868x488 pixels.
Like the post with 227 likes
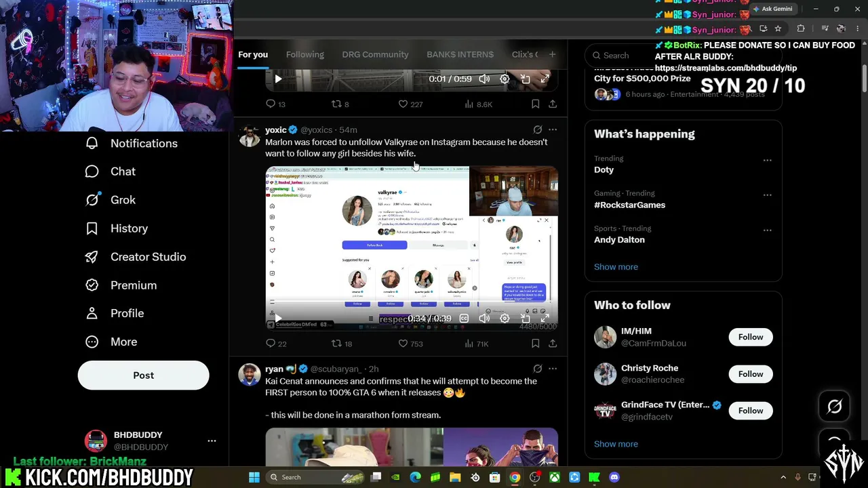(x=410, y=104)
